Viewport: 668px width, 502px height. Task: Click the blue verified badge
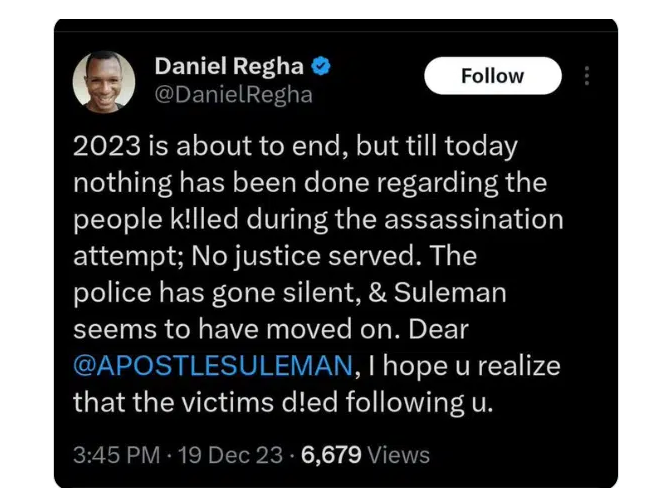point(321,68)
